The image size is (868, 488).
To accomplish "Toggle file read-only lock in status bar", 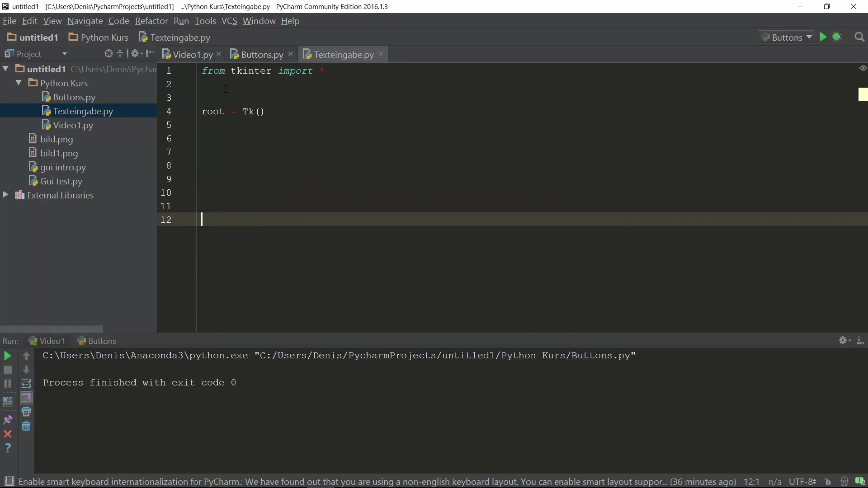I will 828,482.
